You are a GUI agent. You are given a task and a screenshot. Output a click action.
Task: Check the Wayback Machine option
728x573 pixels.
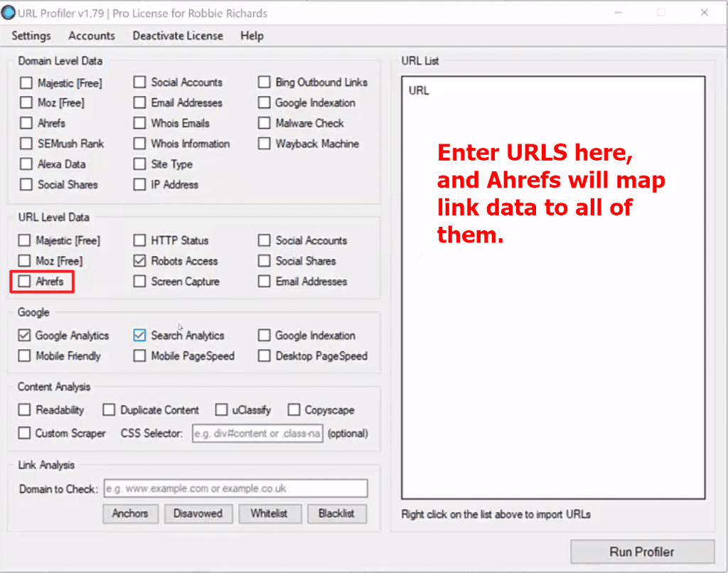(x=264, y=144)
